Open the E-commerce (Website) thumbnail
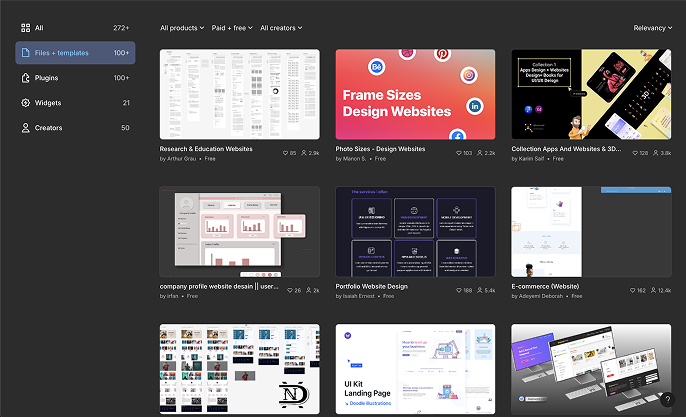 coord(591,232)
